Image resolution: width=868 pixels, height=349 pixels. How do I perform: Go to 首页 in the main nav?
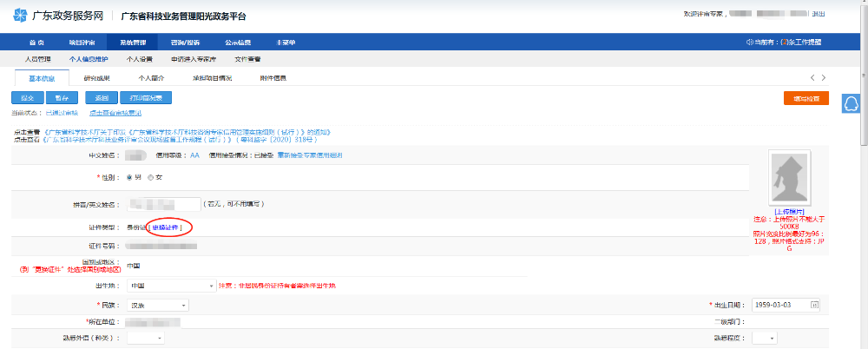[37, 42]
